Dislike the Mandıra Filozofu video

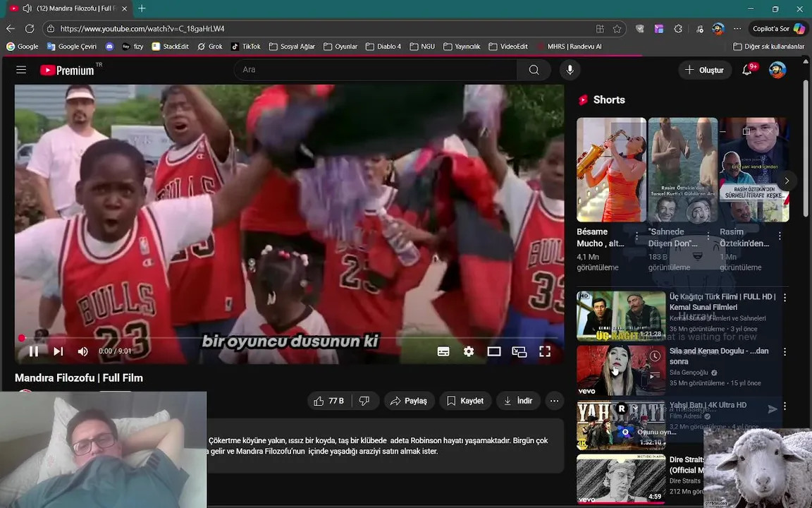365,401
